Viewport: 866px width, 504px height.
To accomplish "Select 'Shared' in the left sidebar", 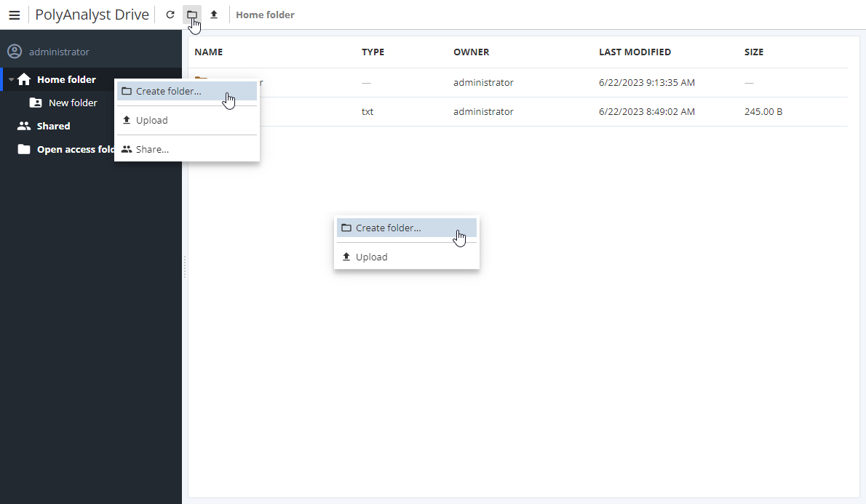I will click(x=52, y=126).
